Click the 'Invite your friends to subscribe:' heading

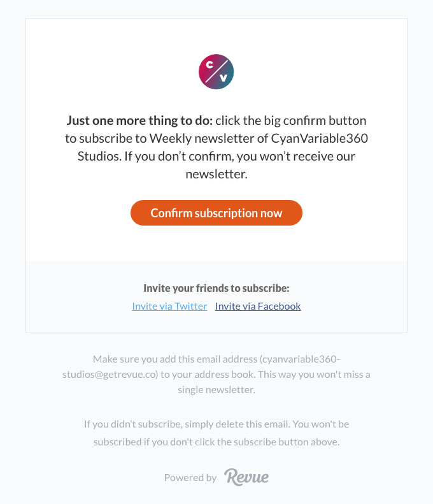tap(216, 288)
